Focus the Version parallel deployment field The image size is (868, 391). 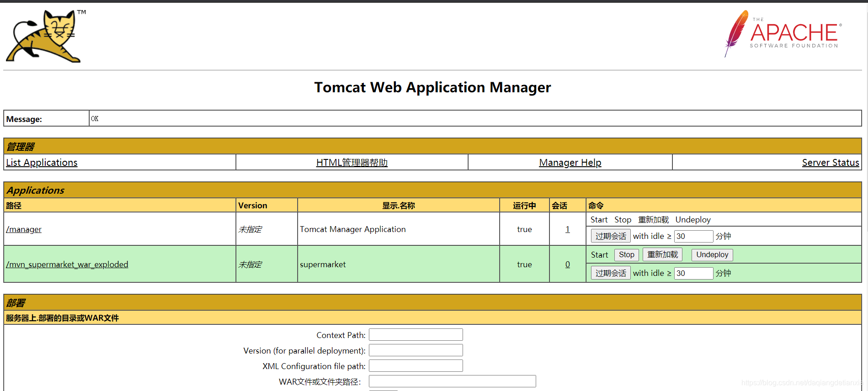point(416,350)
